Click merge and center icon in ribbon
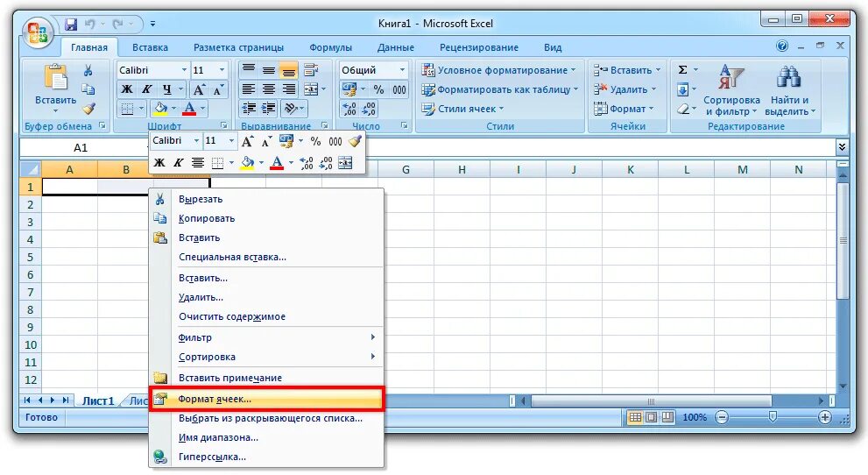This screenshot has height=475, width=868. [x=311, y=89]
